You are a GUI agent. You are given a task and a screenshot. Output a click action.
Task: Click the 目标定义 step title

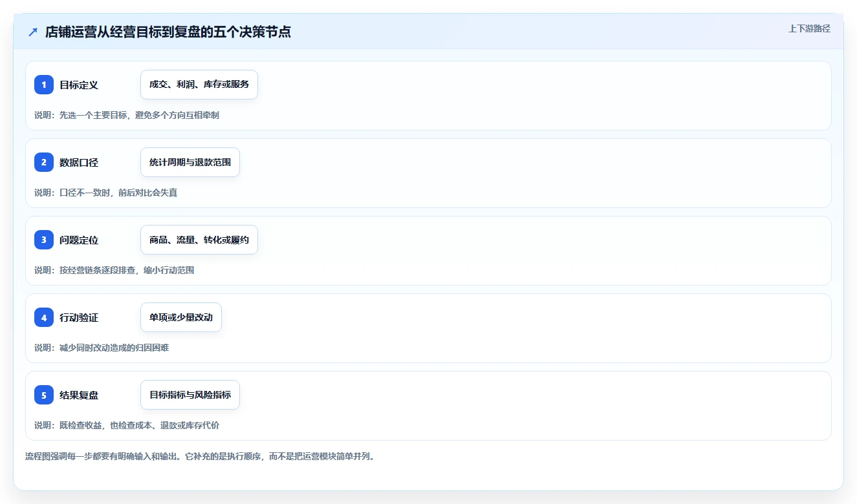pos(79,85)
